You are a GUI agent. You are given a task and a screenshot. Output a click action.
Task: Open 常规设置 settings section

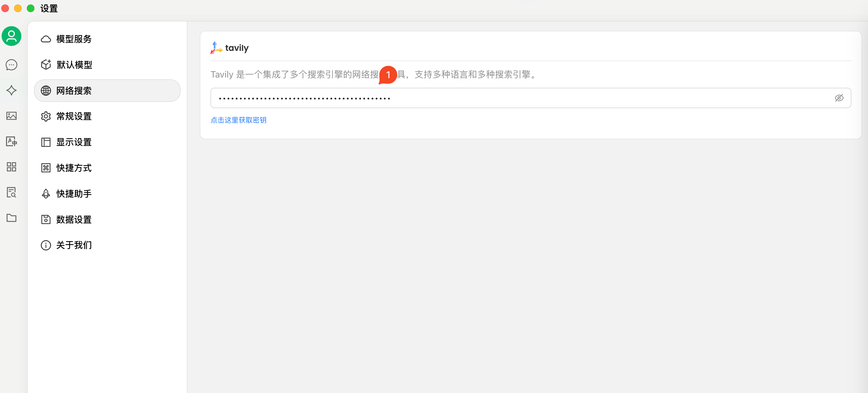coord(74,116)
